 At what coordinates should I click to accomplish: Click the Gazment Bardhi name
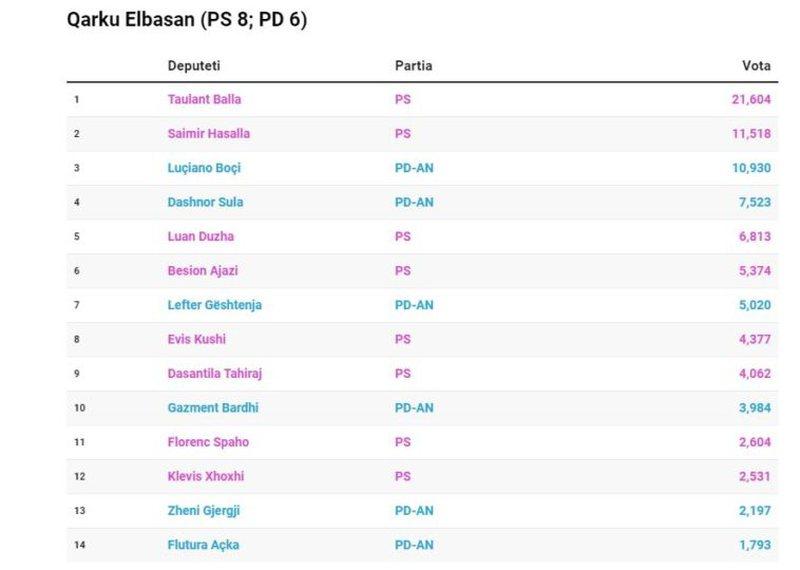(211, 408)
